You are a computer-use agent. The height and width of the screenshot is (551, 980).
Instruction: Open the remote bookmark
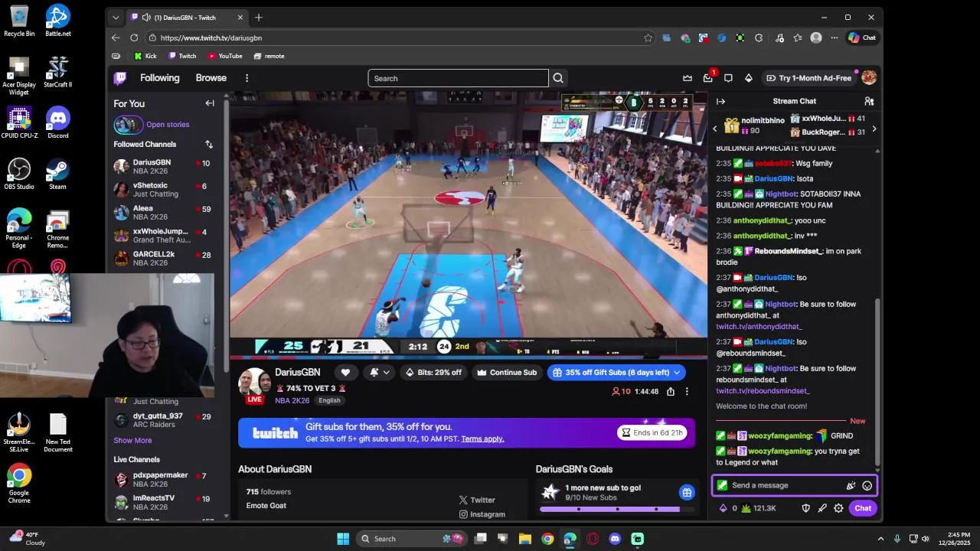(x=269, y=56)
